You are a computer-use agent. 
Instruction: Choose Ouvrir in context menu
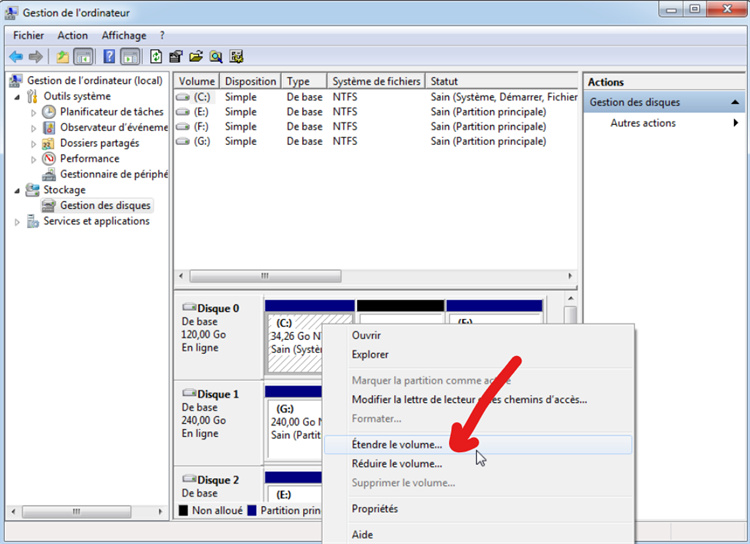(478, 335)
